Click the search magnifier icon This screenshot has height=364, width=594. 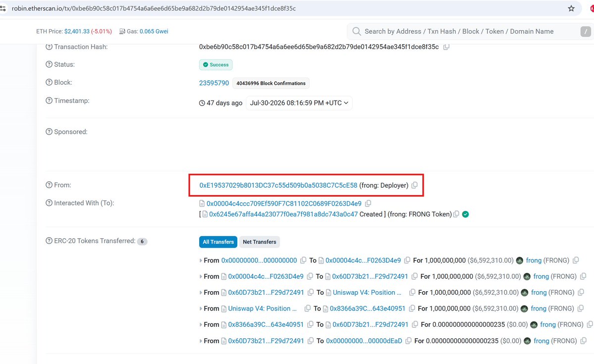[357, 31]
